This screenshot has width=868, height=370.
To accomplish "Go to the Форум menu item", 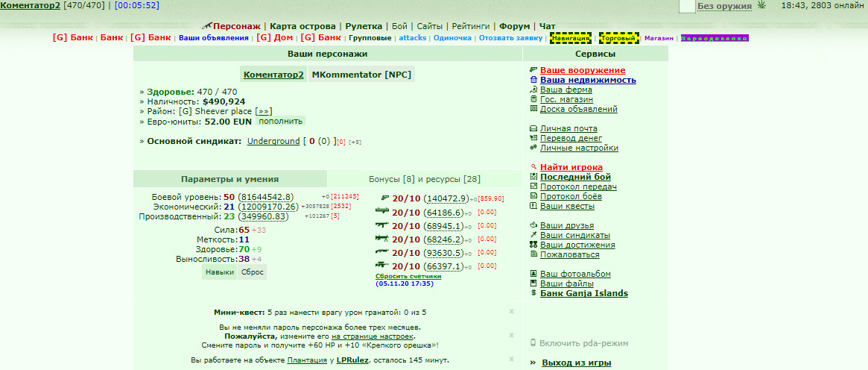I will (x=514, y=26).
